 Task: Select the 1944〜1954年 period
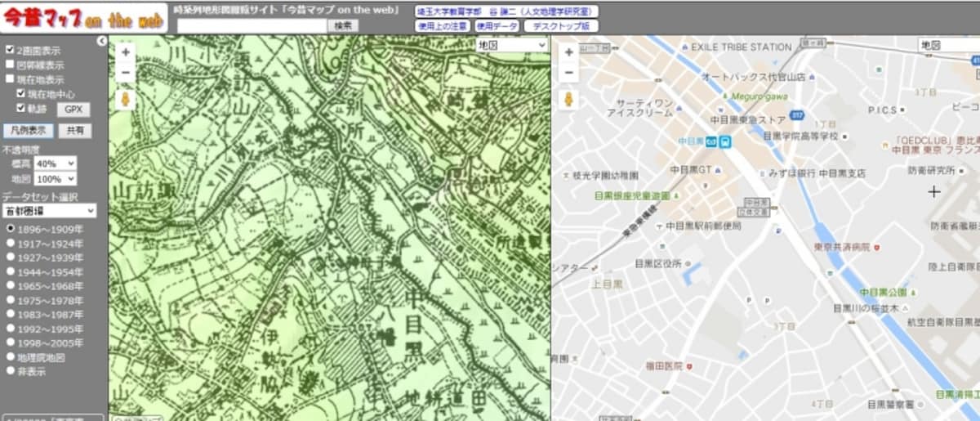[11, 271]
